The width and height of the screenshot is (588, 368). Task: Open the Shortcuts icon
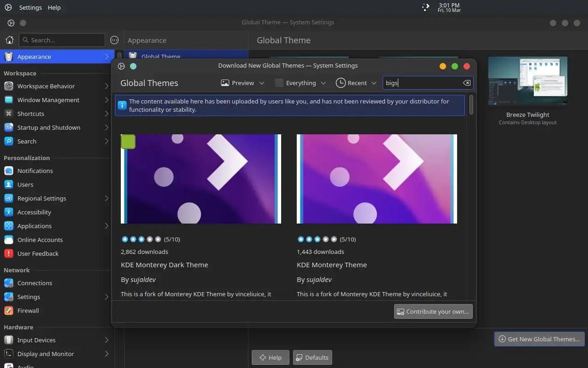point(9,114)
